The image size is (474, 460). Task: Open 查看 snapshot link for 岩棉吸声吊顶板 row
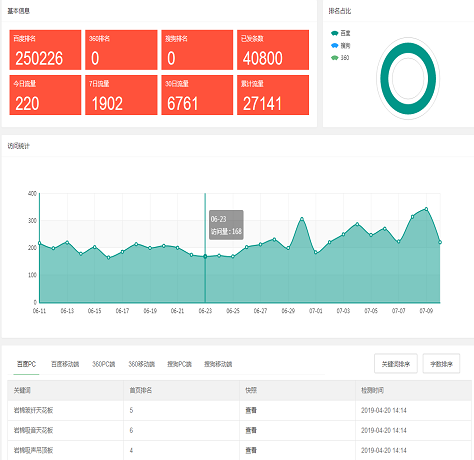(251, 450)
